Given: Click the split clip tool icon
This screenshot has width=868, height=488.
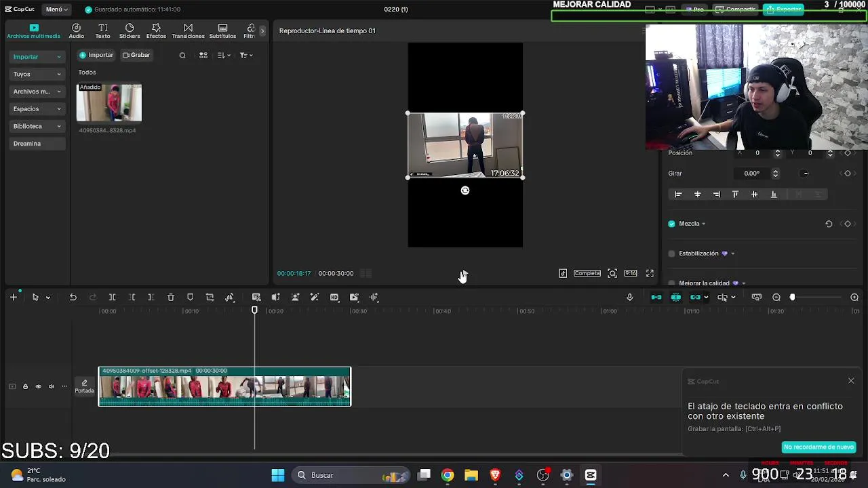Looking at the screenshot, I should point(113,298).
